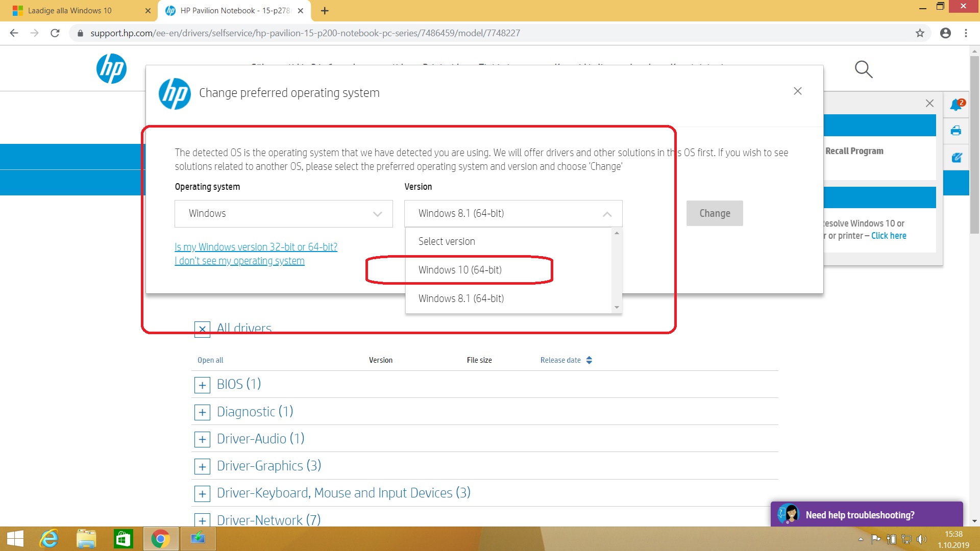Open the search magnifier icon
This screenshot has width=980, height=551.
[x=863, y=69]
